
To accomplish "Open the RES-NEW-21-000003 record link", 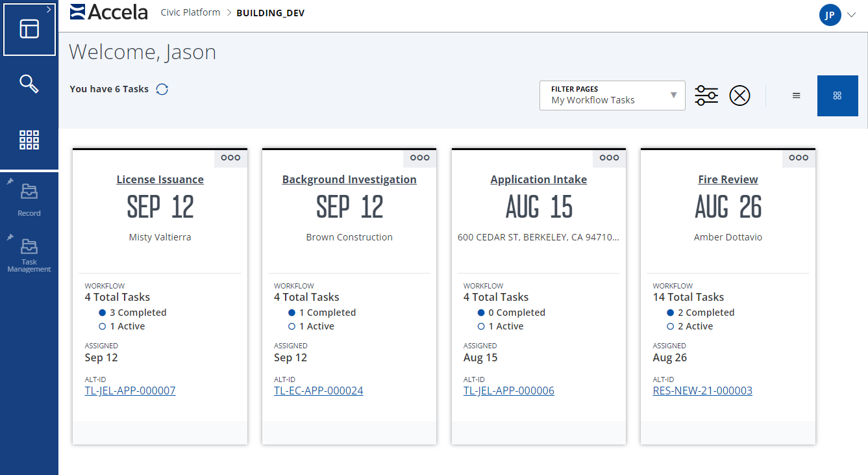I will click(x=702, y=391).
